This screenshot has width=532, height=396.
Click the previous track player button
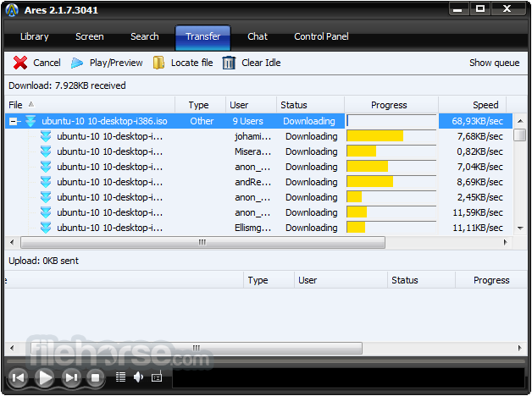pyautogui.click(x=18, y=377)
